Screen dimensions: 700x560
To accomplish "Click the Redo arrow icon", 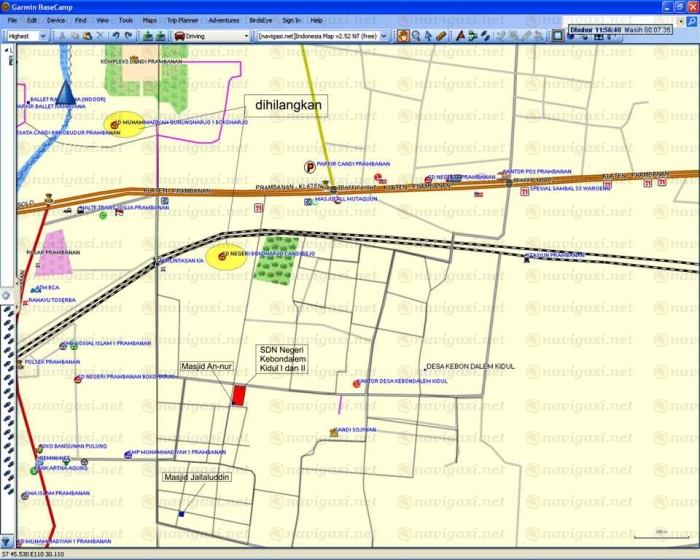I will (x=130, y=35).
